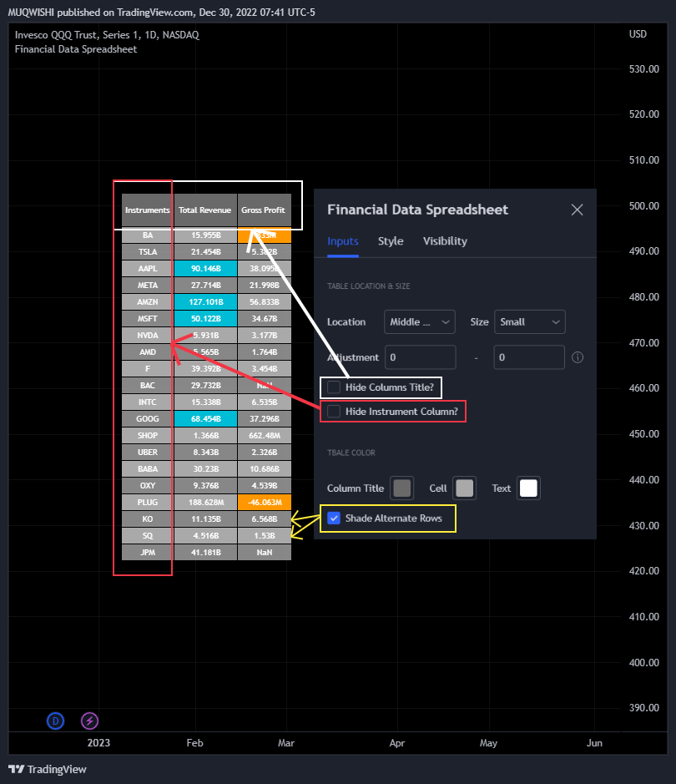The image size is (676, 784).
Task: Open the Location dropdown
Action: pos(420,322)
